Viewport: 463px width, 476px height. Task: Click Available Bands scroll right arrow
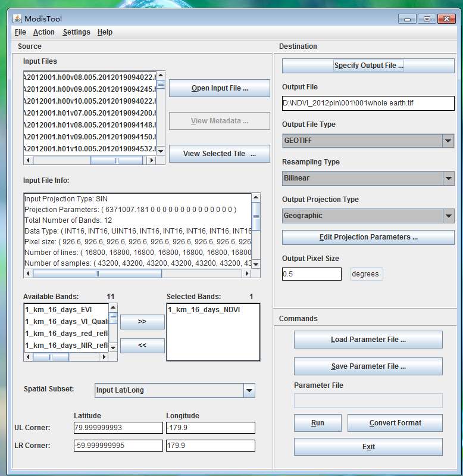tap(104, 357)
